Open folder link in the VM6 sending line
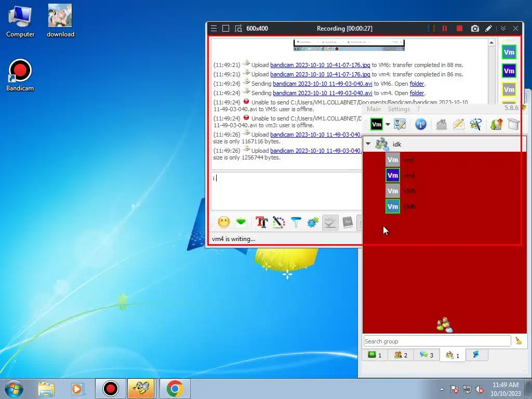The height and width of the screenshot is (399, 532). coord(417,84)
